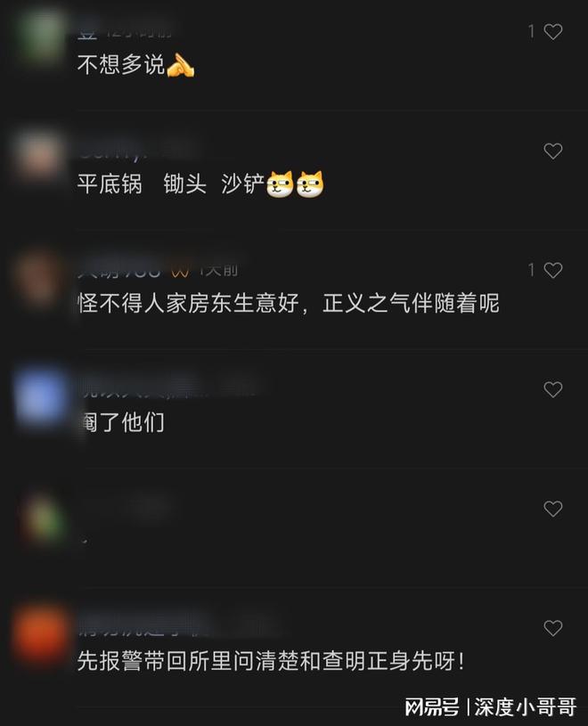Screen dimensions: 588x726
Task: Like the comment about 房东生意好
Action: [553, 270]
